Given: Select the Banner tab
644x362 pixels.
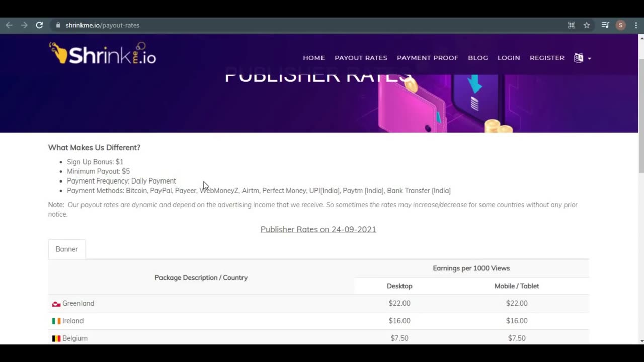Looking at the screenshot, I should 67,249.
